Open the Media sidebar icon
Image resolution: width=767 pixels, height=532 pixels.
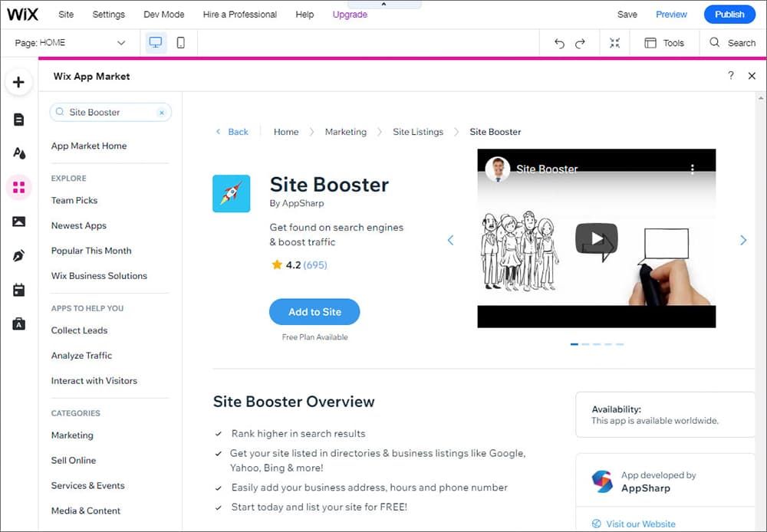coord(18,222)
